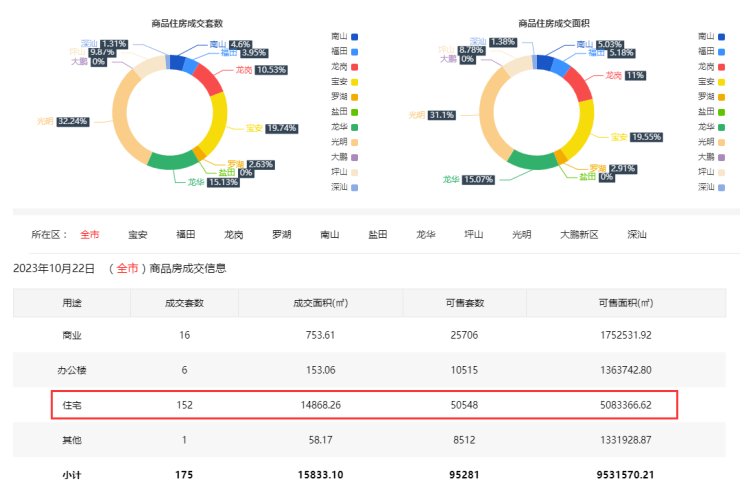The width and height of the screenshot is (740, 488).
Task: Choose the 龙华 district tab
Action: click(426, 234)
